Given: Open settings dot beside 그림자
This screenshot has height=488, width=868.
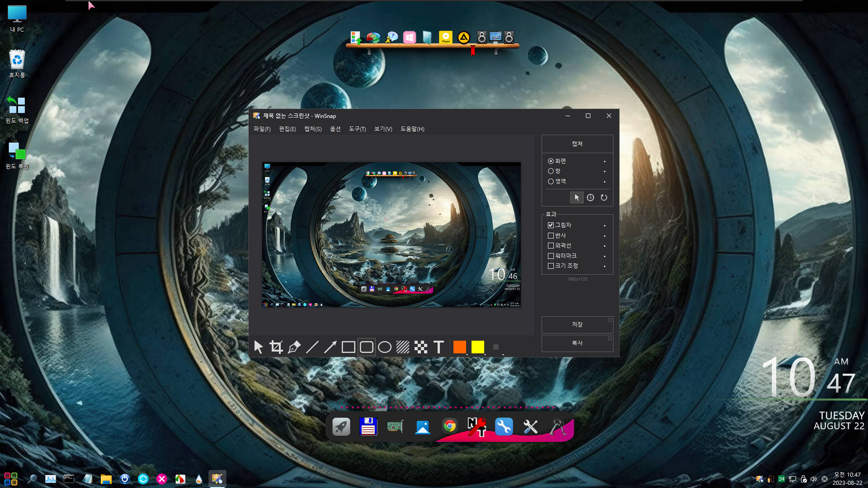Looking at the screenshot, I should click(x=604, y=225).
